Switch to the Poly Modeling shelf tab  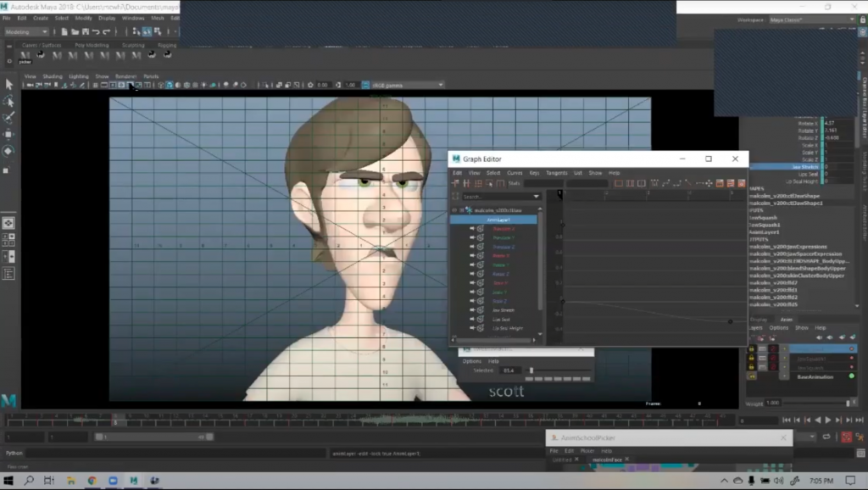pos(92,46)
